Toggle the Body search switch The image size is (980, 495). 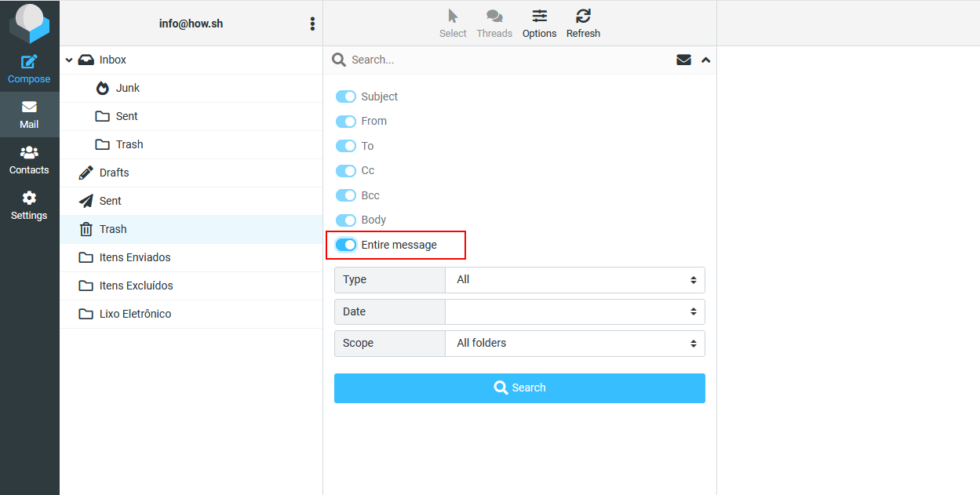point(346,220)
